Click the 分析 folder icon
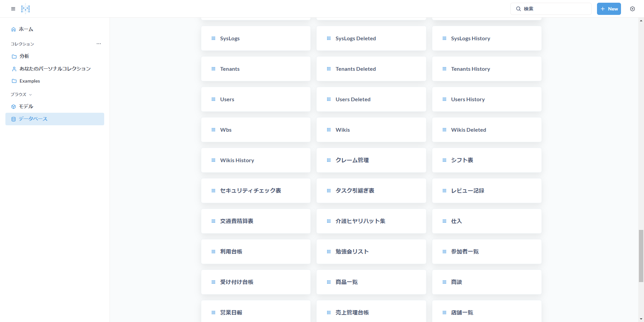 14,57
